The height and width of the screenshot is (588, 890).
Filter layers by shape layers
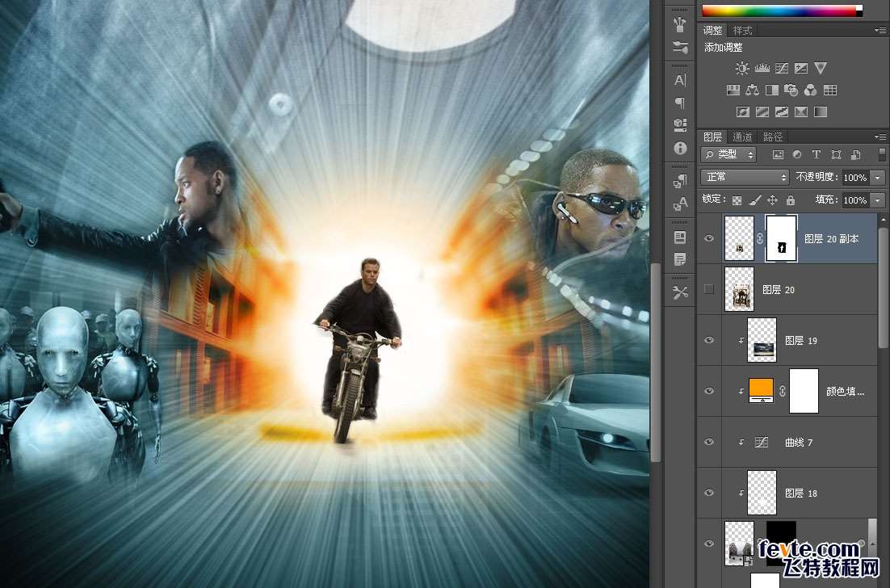pyautogui.click(x=836, y=154)
